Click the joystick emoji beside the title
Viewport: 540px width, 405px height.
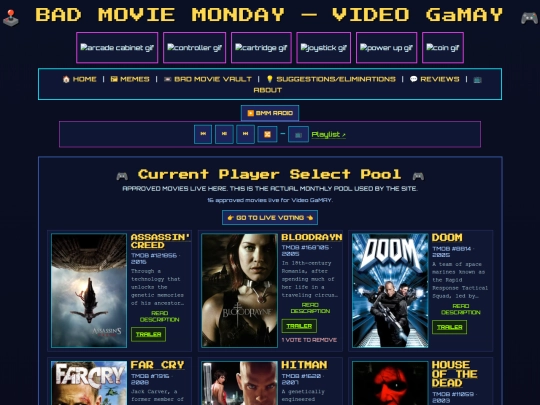click(11, 18)
